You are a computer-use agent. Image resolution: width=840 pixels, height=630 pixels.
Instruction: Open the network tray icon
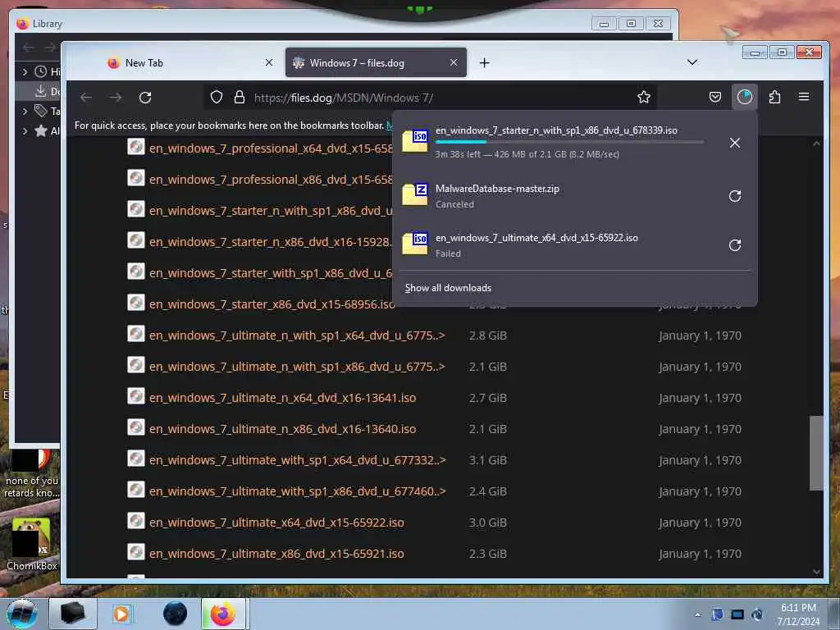(737, 615)
